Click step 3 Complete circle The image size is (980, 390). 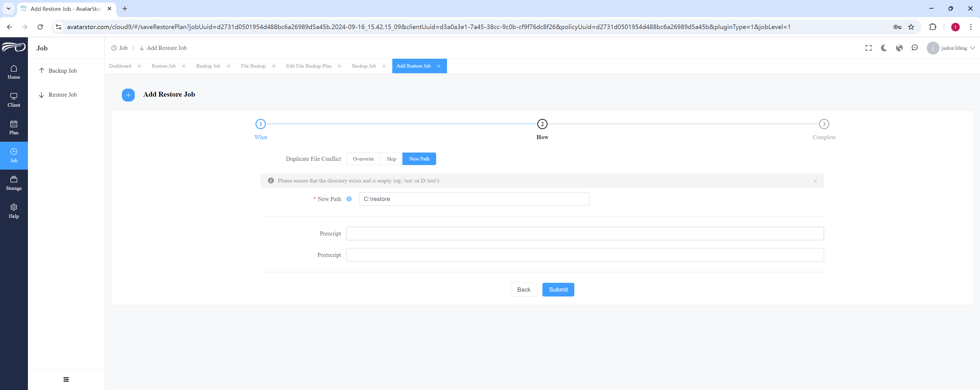(x=824, y=124)
